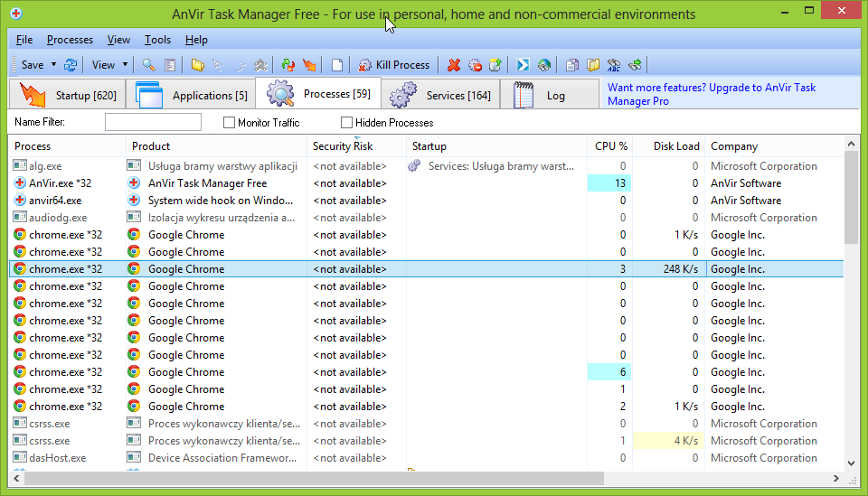This screenshot has height=496, width=868.
Task: Click the Upgrade to AnVir Task Manager Pro link
Action: coord(712,94)
